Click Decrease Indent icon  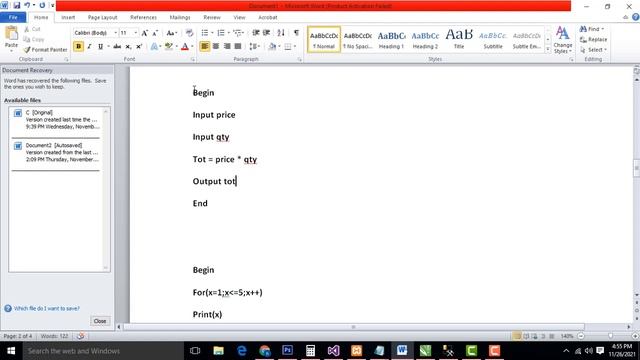(256, 33)
